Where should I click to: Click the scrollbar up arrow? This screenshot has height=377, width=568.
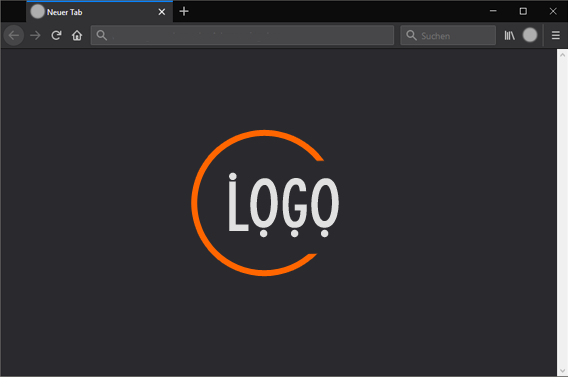point(562,55)
